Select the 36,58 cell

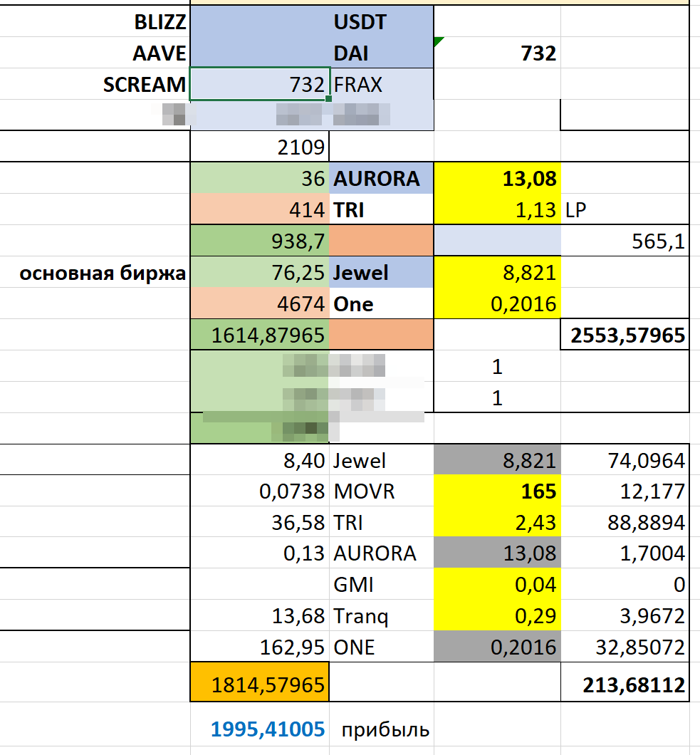tap(260, 522)
